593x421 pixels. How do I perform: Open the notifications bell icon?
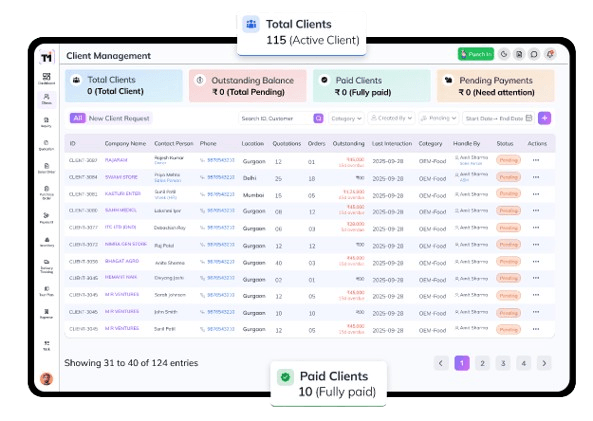pos(550,54)
